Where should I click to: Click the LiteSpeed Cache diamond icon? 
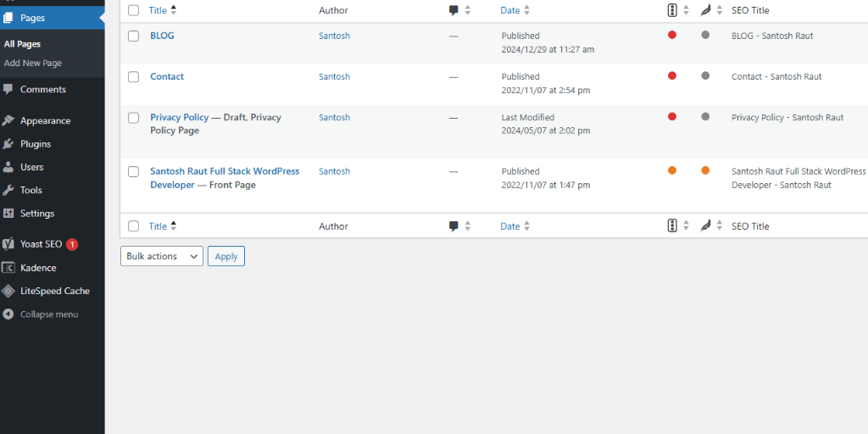click(x=8, y=292)
